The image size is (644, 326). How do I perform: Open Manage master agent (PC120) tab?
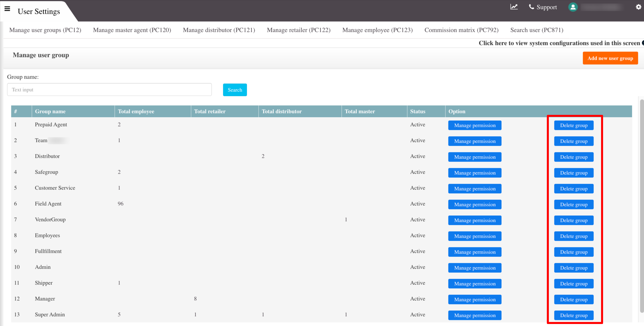pos(132,30)
